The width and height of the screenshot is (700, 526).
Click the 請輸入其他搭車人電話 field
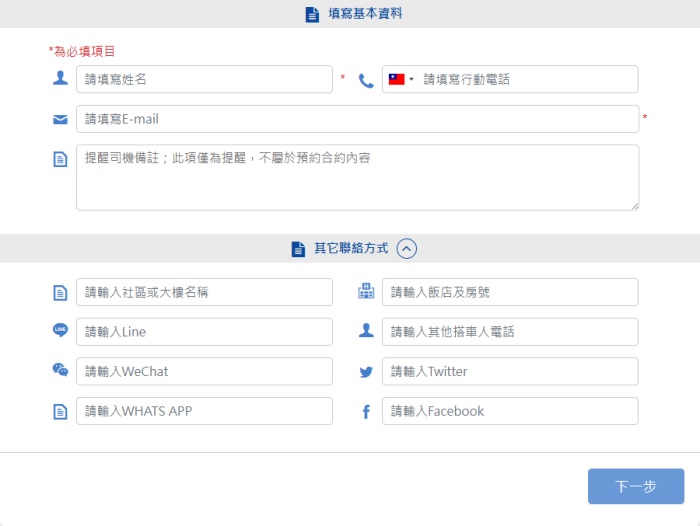click(510, 332)
